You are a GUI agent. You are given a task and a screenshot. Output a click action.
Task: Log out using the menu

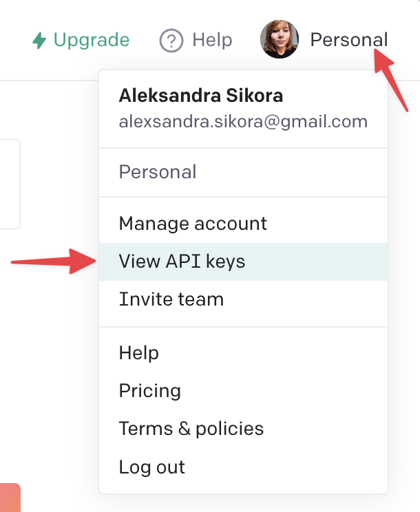151,467
